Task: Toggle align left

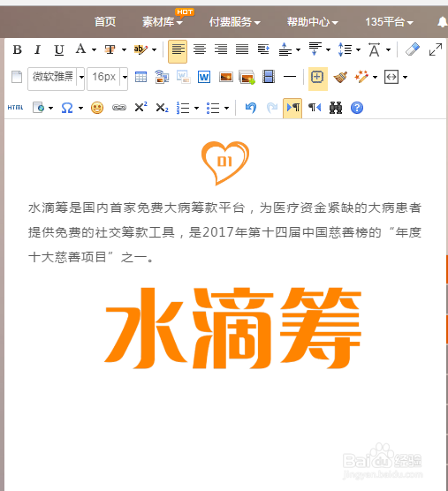Action: pyautogui.click(x=178, y=51)
